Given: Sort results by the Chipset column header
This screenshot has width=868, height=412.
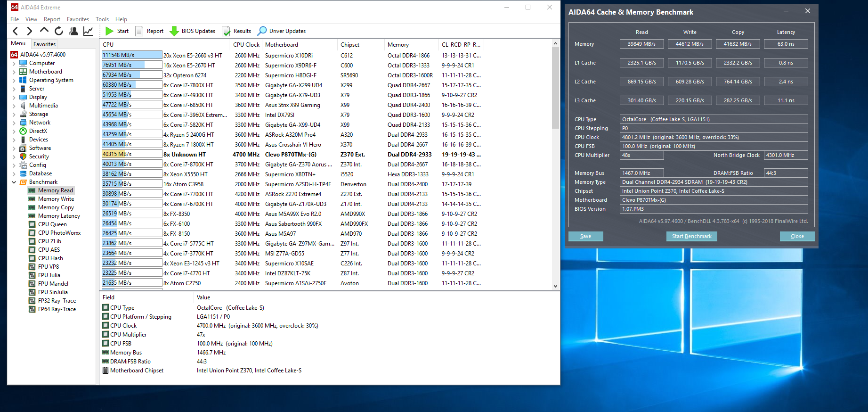Looking at the screenshot, I should coord(361,45).
